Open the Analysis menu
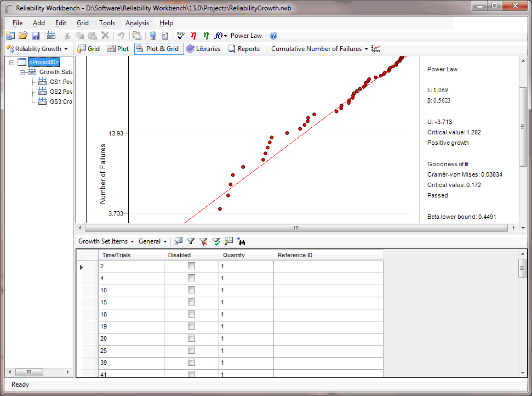The width and height of the screenshot is (532, 396). [137, 23]
